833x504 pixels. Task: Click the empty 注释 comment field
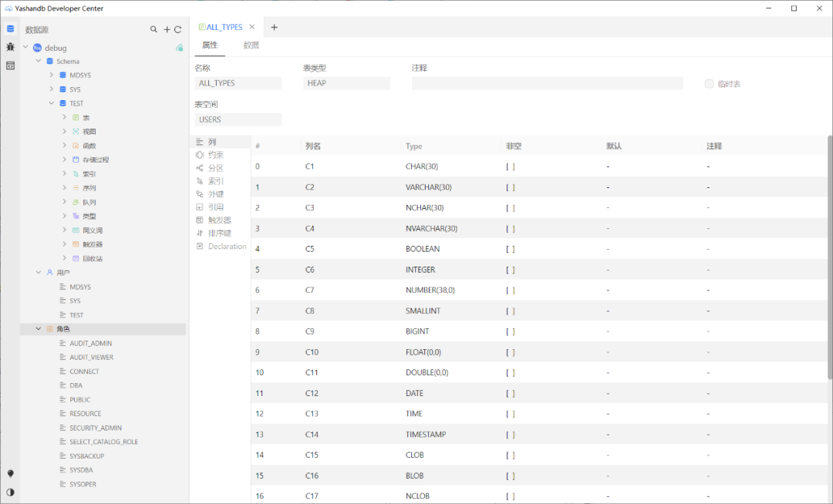tap(547, 82)
